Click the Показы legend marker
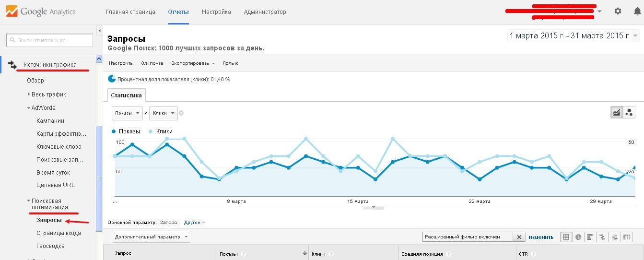 click(x=114, y=131)
